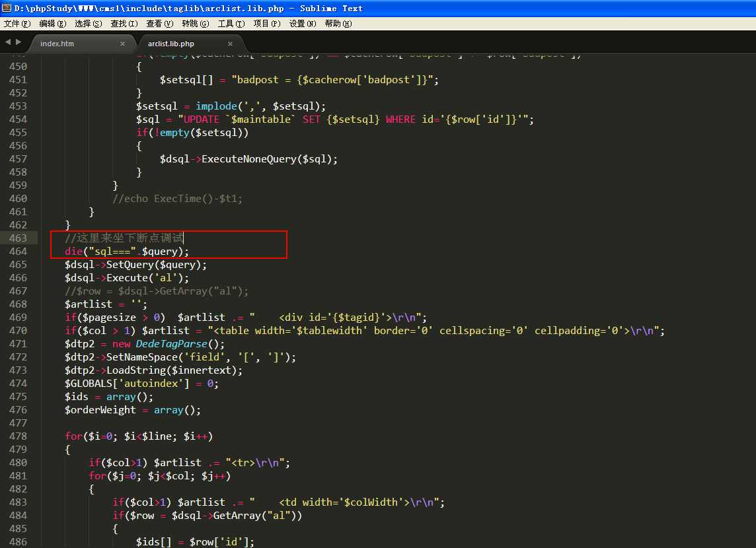This screenshot has width=756, height=548.
Task: Click line number 464 in gutter
Action: point(18,252)
